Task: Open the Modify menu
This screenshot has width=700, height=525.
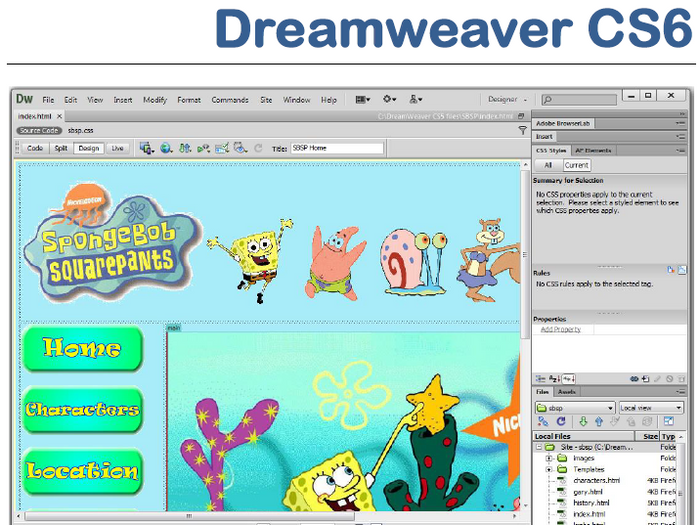Action: (155, 100)
